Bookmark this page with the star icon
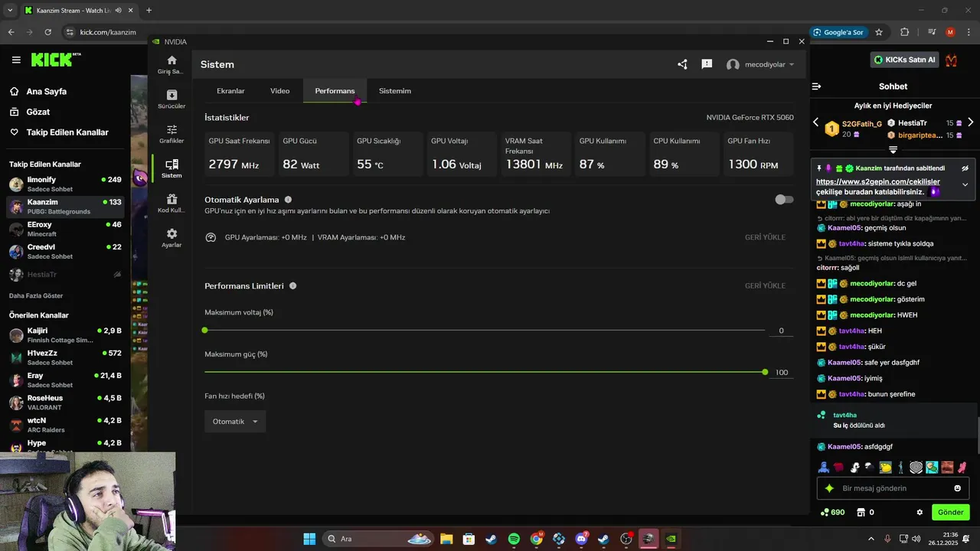The width and height of the screenshot is (980, 551). coord(879,32)
